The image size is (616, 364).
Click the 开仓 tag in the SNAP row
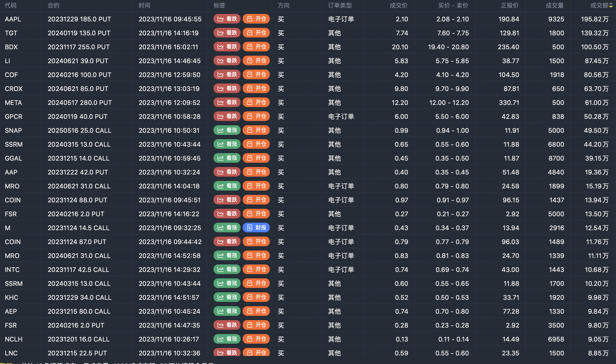coord(256,130)
